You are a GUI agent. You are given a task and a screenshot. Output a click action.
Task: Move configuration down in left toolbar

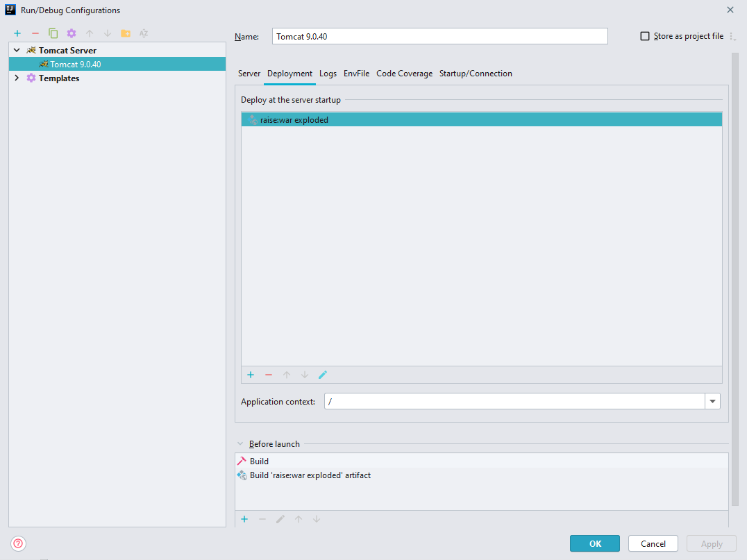point(108,33)
